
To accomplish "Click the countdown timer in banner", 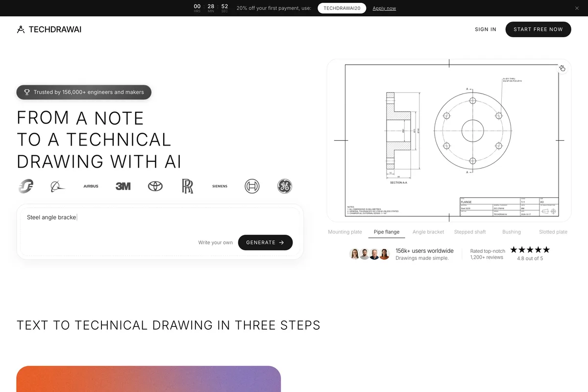I will point(211,8).
